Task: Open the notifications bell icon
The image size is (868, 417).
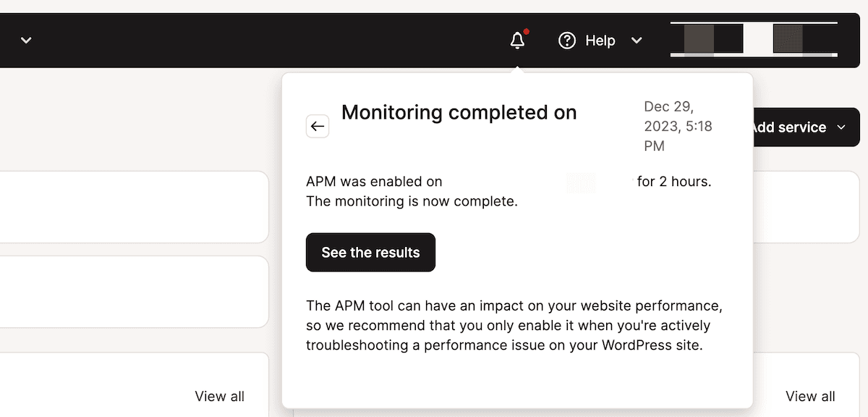Action: [x=517, y=41]
